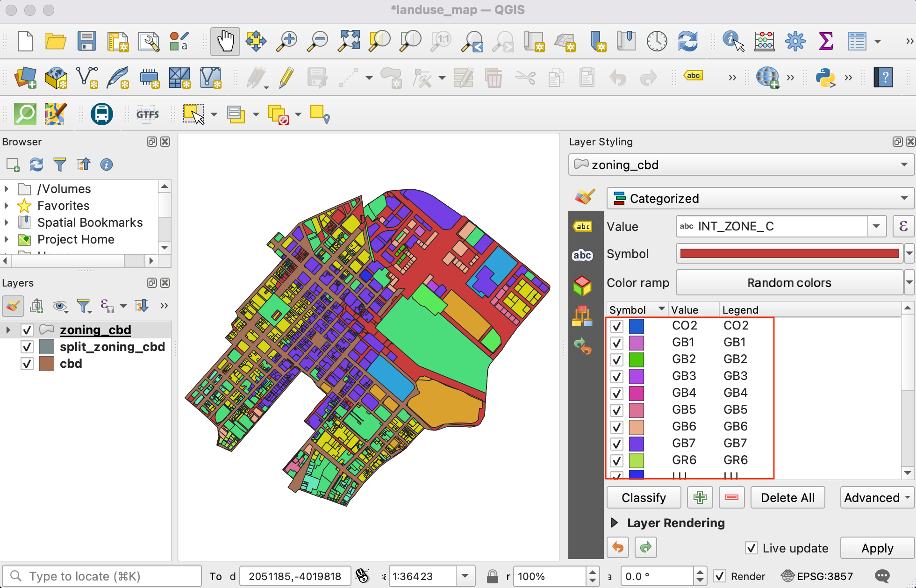Uncheck the GB3 category checkbox
This screenshot has width=916, height=588.
(x=617, y=376)
